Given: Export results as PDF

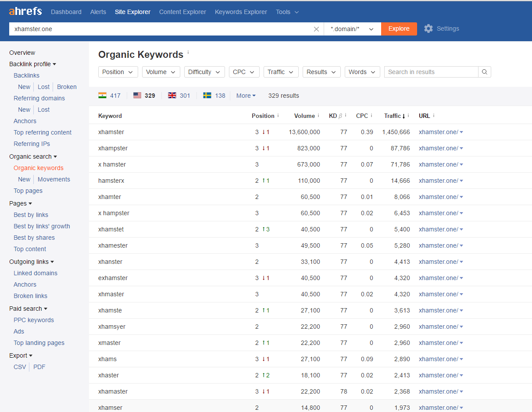Looking at the screenshot, I should pos(39,367).
